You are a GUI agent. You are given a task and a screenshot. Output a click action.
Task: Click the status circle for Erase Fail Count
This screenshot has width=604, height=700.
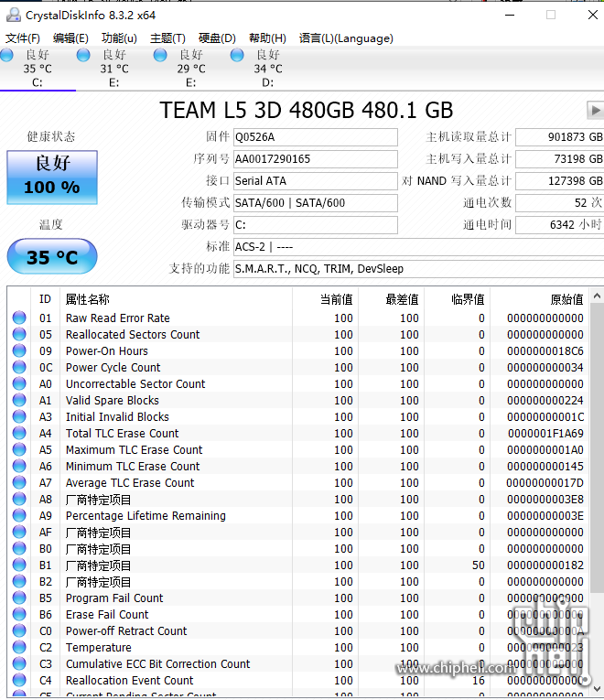pyautogui.click(x=19, y=614)
